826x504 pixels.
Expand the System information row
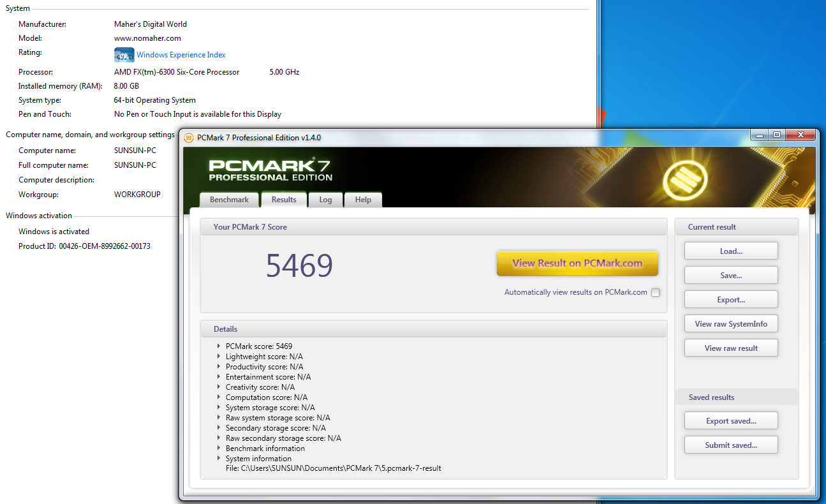[219, 459]
